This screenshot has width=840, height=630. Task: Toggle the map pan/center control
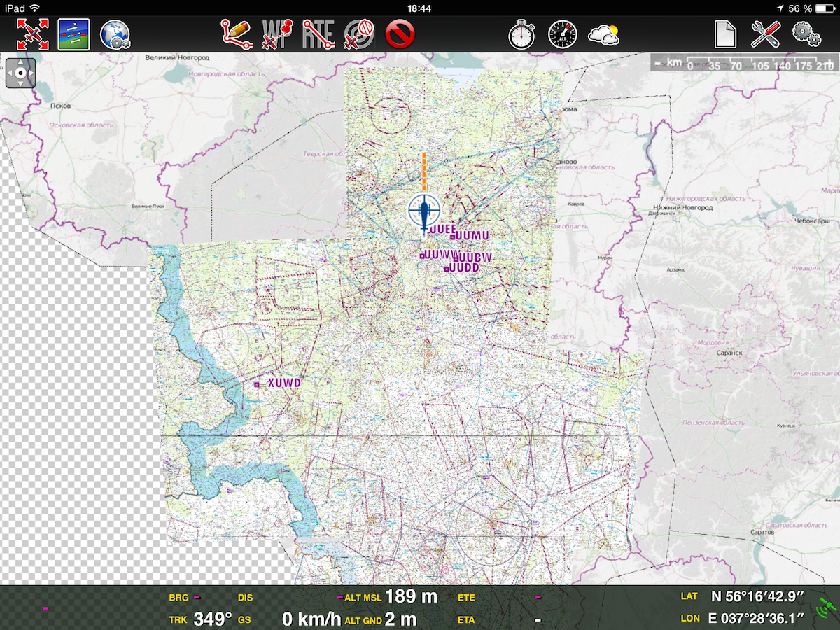(x=20, y=73)
